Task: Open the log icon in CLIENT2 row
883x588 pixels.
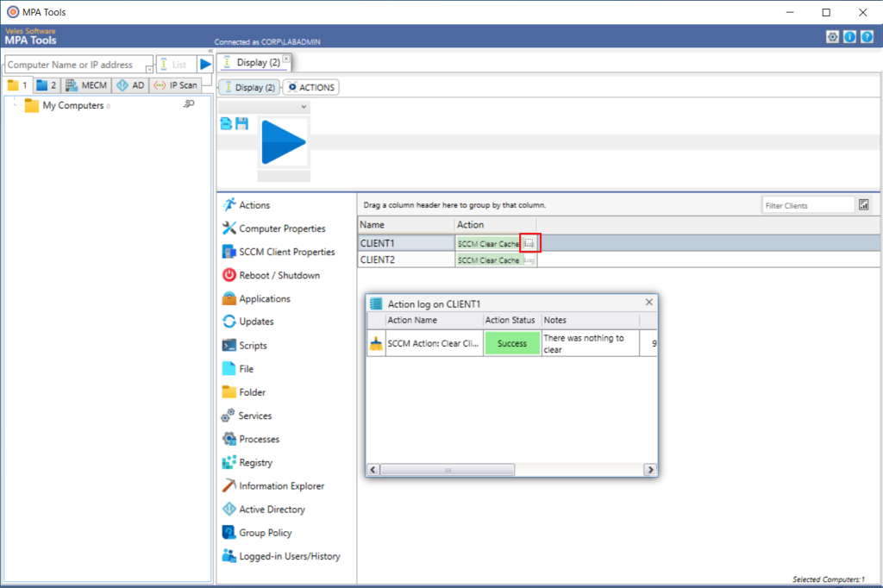Action: pyautogui.click(x=529, y=260)
